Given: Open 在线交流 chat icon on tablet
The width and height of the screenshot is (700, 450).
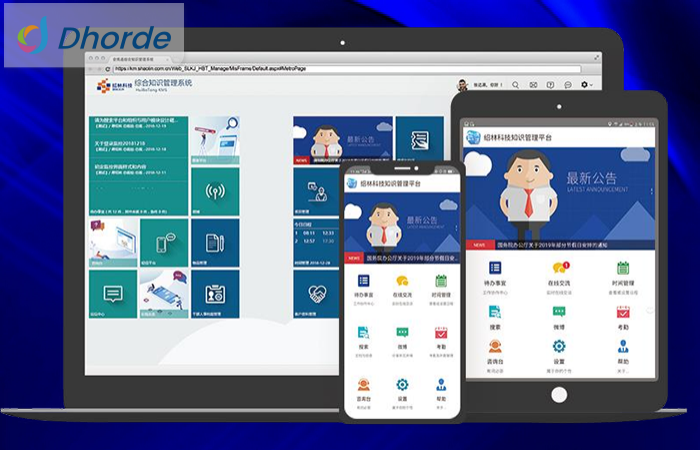Looking at the screenshot, I should pos(559,268).
